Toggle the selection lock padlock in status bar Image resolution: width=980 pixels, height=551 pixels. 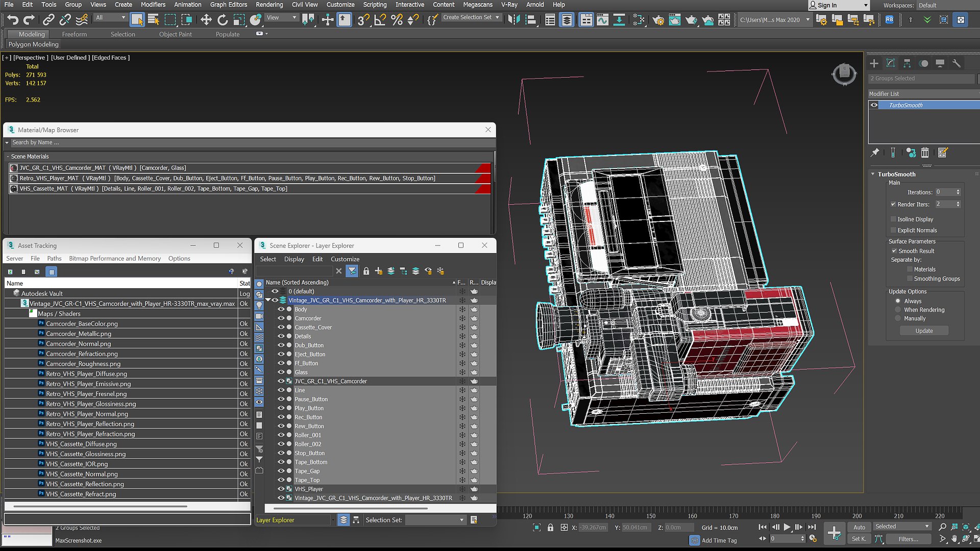point(550,528)
